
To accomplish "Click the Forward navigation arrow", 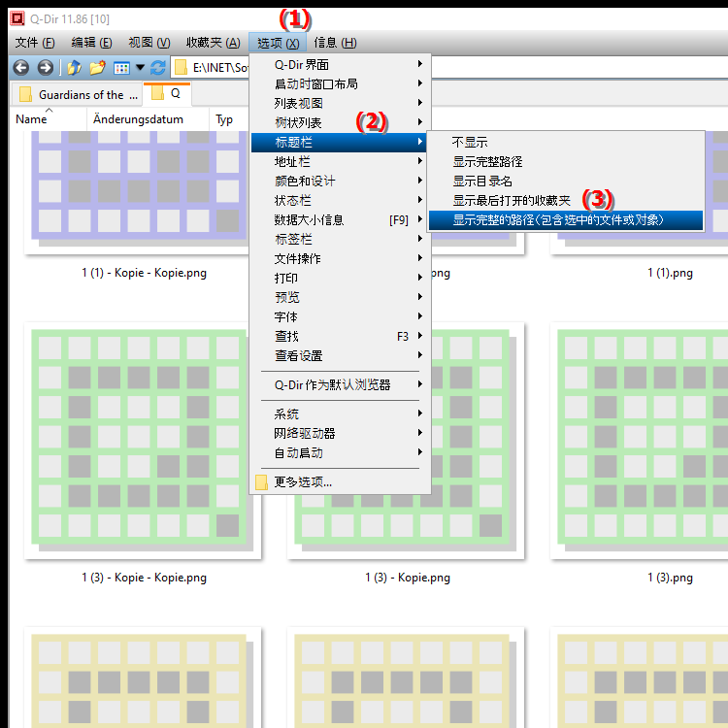I will pyautogui.click(x=45, y=68).
